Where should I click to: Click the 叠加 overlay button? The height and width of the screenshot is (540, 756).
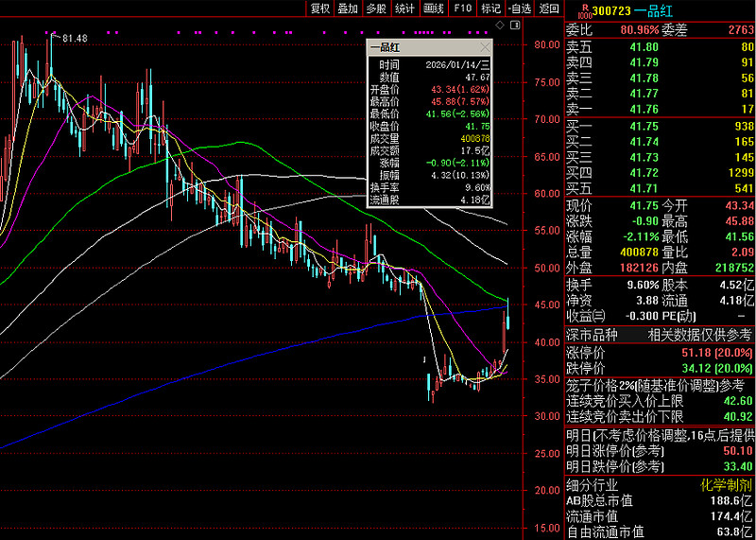pos(348,9)
